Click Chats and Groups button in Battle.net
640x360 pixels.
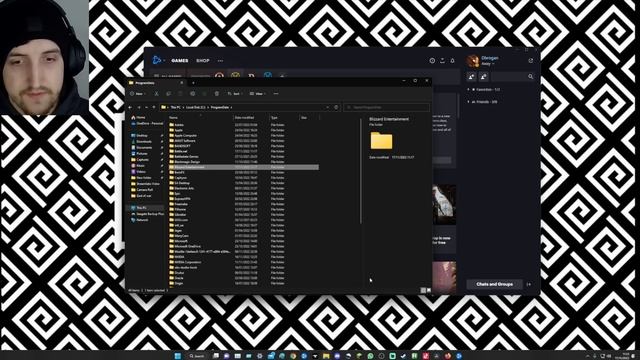click(494, 284)
